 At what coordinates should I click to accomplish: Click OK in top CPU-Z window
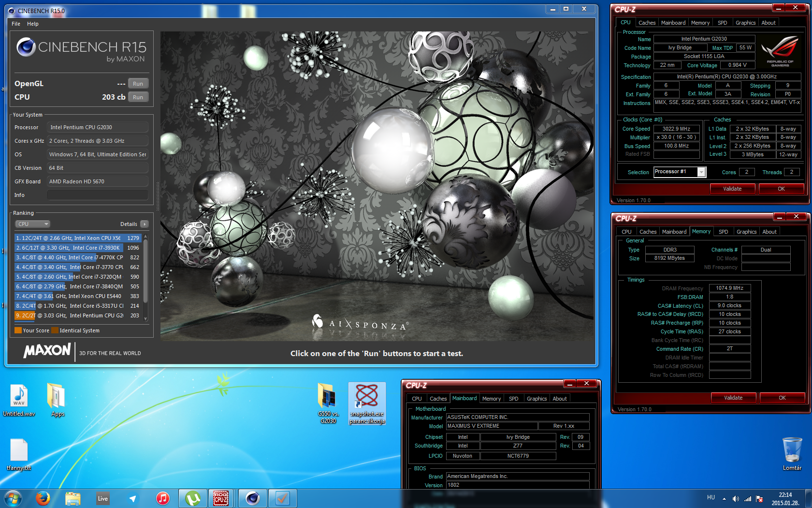(781, 189)
